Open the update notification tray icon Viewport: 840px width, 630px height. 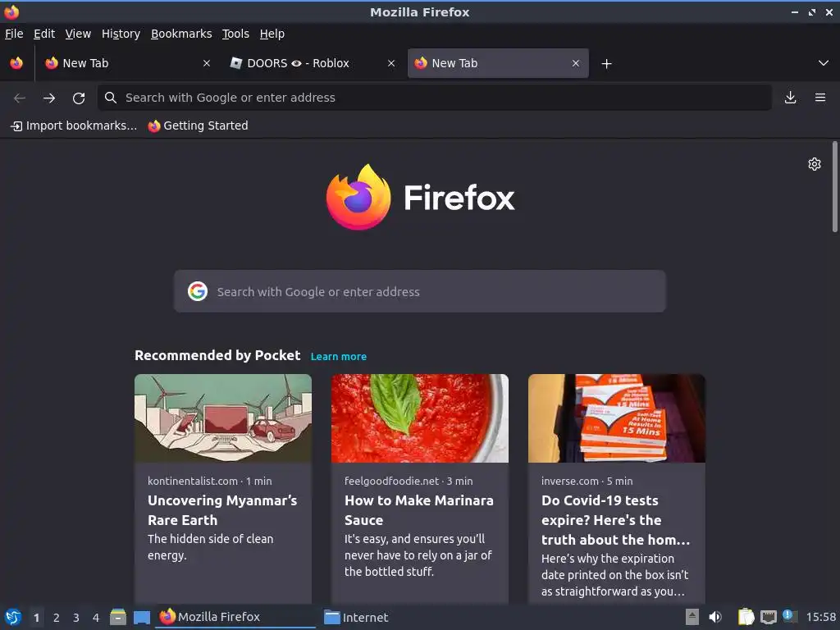click(789, 616)
